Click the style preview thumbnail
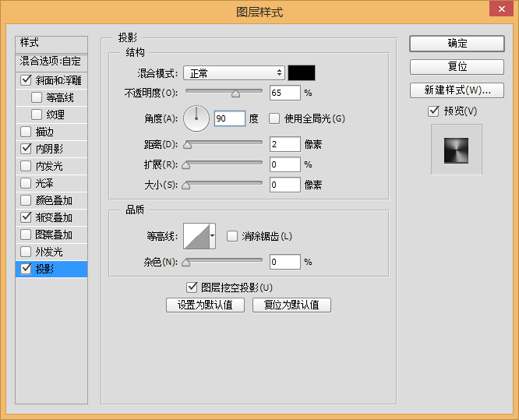519x420 pixels. tap(457, 150)
